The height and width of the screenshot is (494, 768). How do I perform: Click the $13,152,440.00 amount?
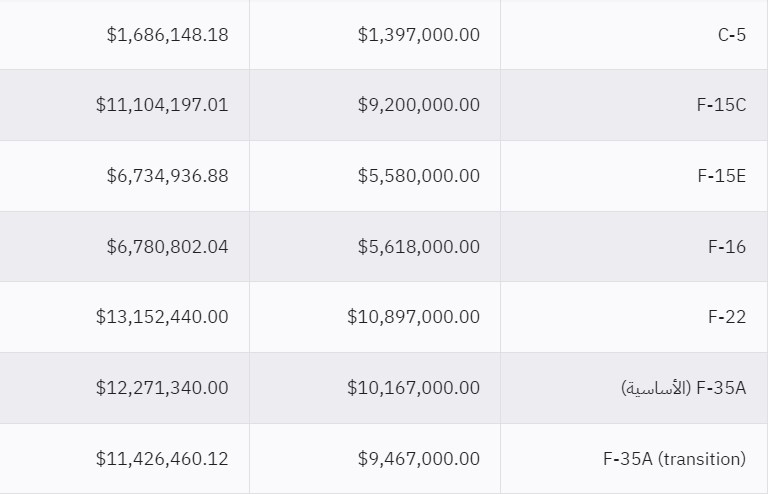pos(162,316)
